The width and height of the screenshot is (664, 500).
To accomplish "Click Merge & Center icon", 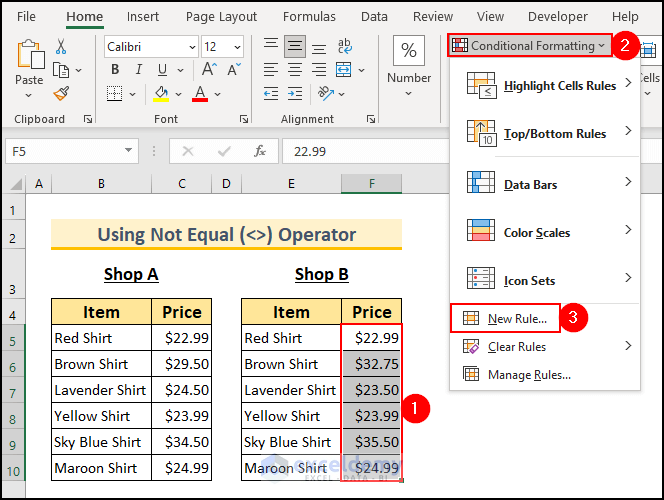I will [343, 70].
